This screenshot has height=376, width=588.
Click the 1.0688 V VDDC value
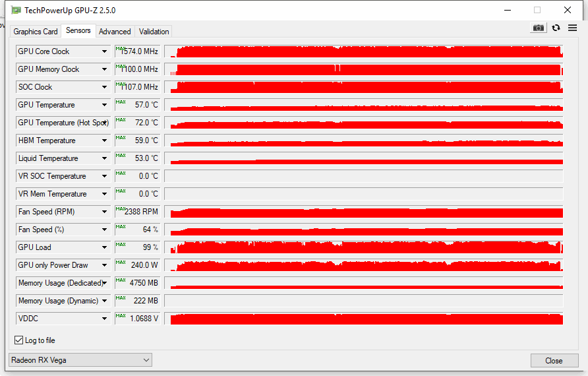[x=138, y=319]
